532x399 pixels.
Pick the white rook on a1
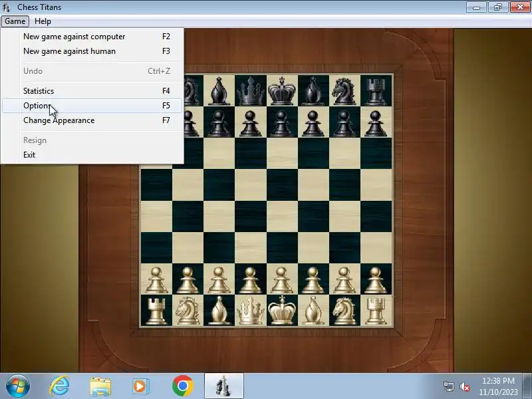tap(156, 311)
